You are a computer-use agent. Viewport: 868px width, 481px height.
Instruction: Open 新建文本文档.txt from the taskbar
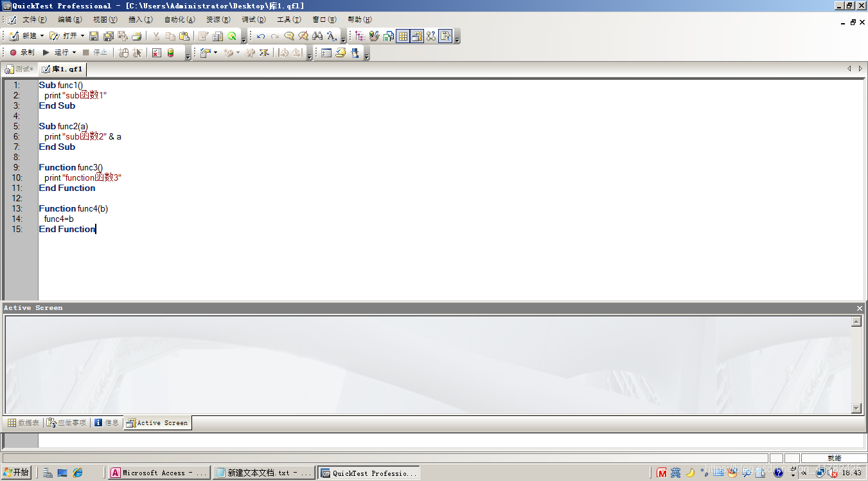tap(263, 473)
